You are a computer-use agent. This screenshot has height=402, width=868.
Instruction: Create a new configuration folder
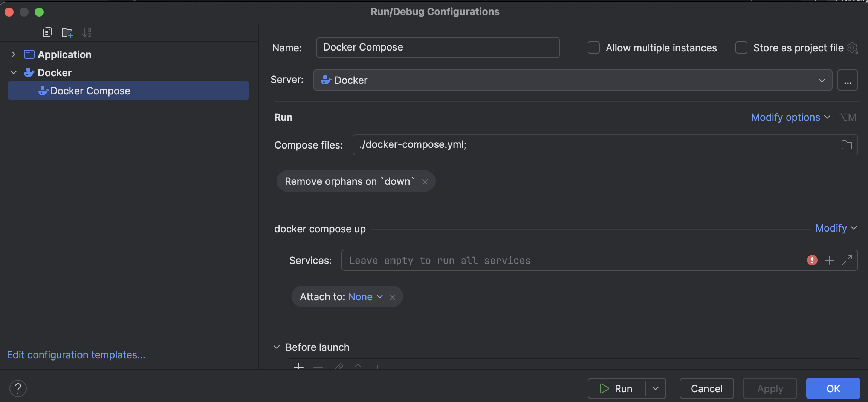click(x=67, y=32)
